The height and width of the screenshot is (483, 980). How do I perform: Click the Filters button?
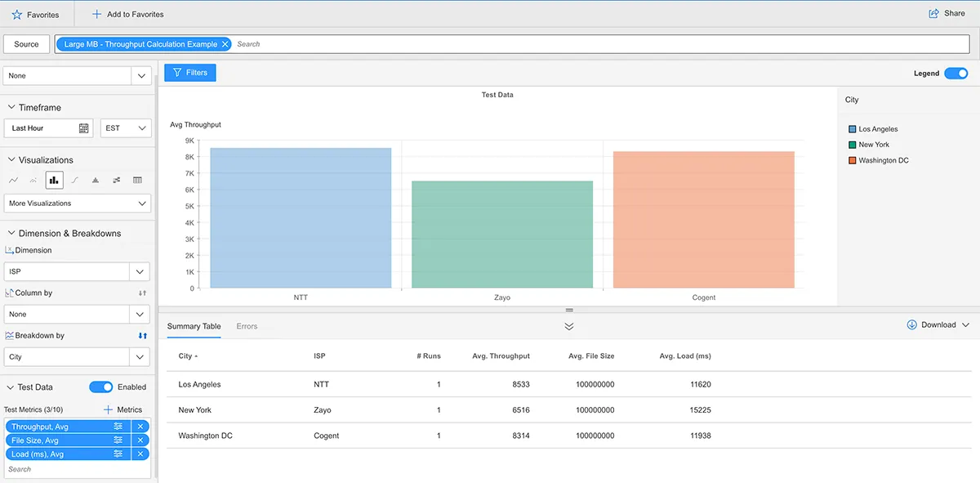click(x=190, y=73)
